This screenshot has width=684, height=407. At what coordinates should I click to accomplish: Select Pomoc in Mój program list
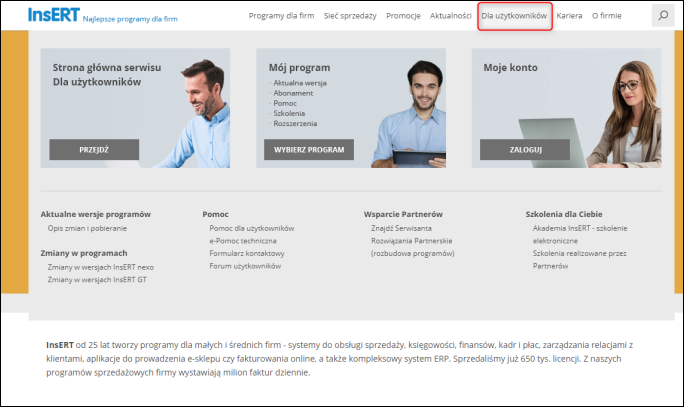285,103
